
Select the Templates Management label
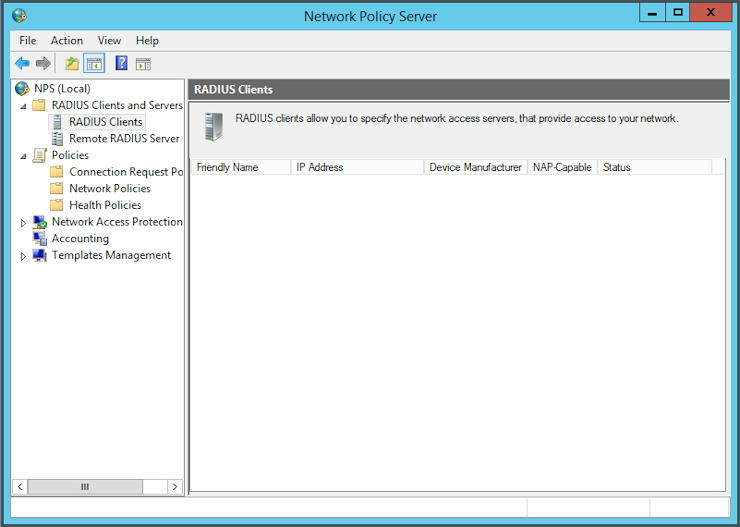click(111, 255)
